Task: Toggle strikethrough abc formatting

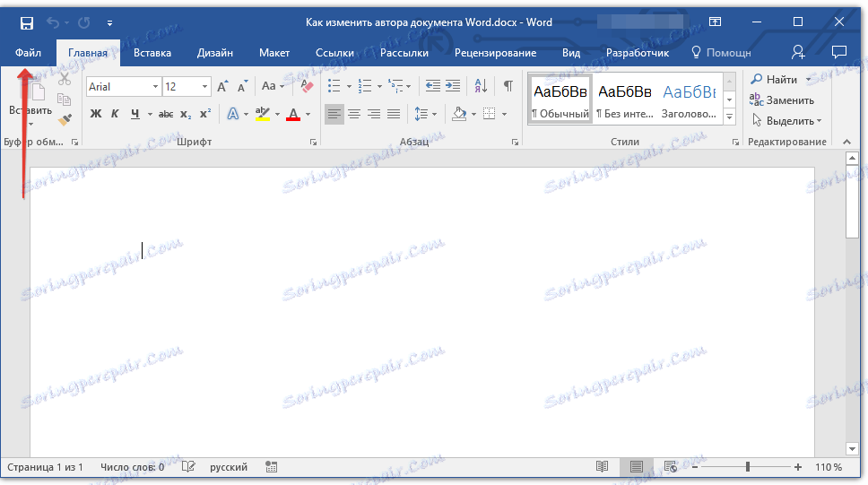Action: pos(166,114)
